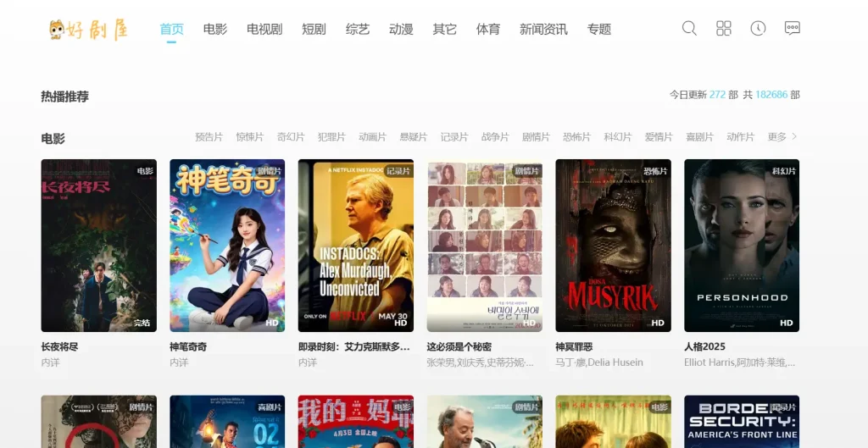The height and width of the screenshot is (448, 868).
Task: Click cast text 马丁·廖,Delia Husein
Action: click(599, 362)
